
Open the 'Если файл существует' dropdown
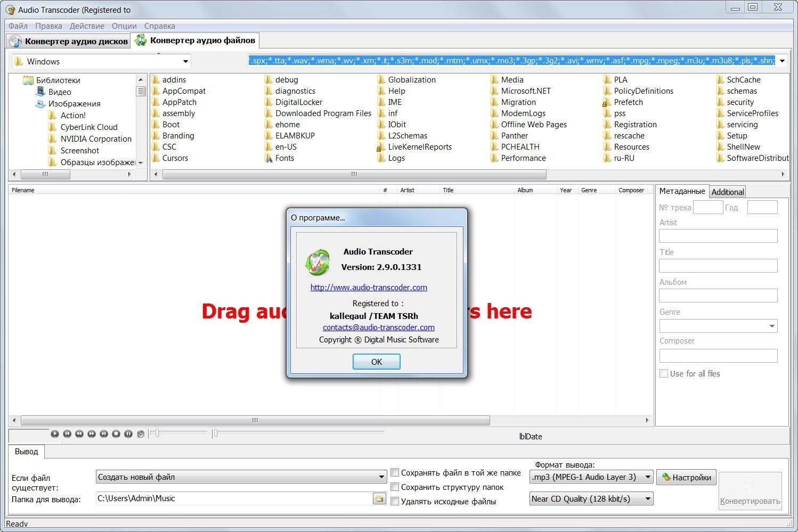pos(241,477)
